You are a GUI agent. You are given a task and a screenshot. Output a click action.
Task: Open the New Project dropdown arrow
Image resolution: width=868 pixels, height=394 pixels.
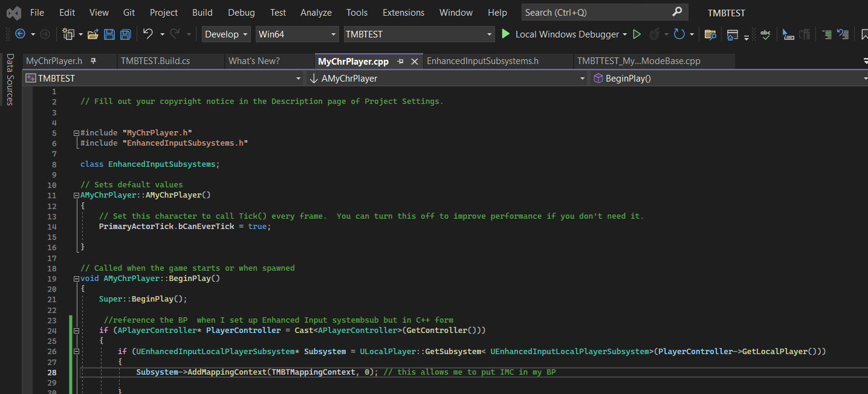(x=80, y=34)
